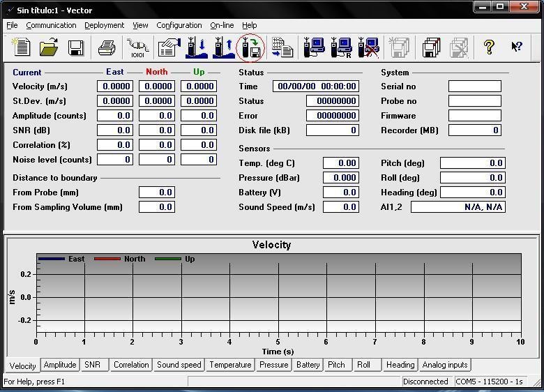This screenshot has height=392, width=544.
Task: Click the Probe no field
Action: [x=475, y=101]
